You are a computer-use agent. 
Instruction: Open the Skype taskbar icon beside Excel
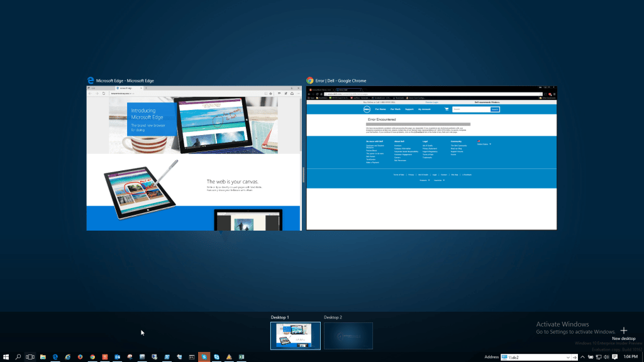tap(216, 357)
